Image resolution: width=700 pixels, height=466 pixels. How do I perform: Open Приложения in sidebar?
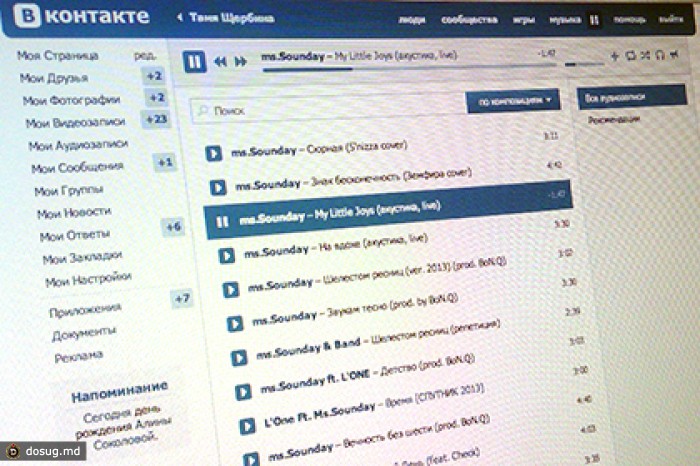[85, 310]
